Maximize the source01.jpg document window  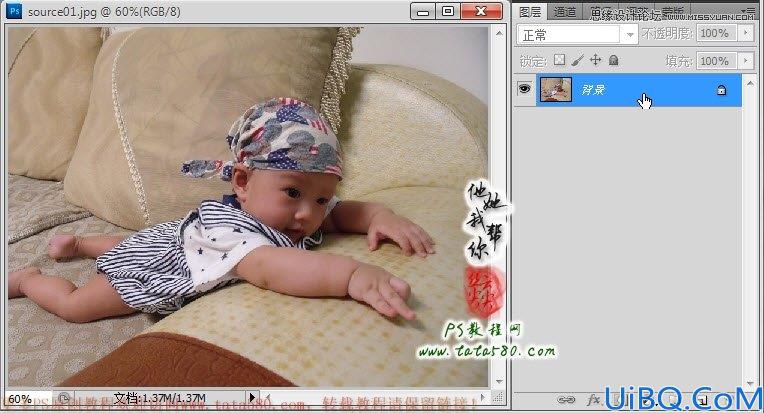(x=448, y=11)
